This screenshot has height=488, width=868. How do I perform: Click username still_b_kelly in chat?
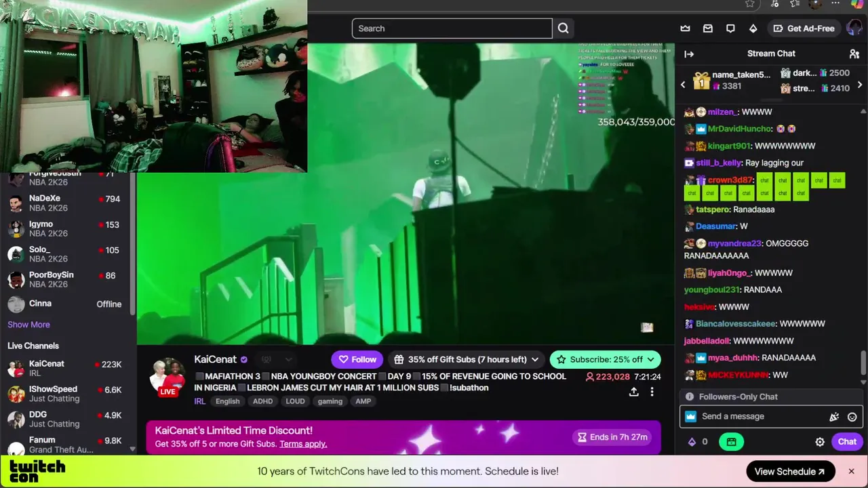[x=718, y=163]
